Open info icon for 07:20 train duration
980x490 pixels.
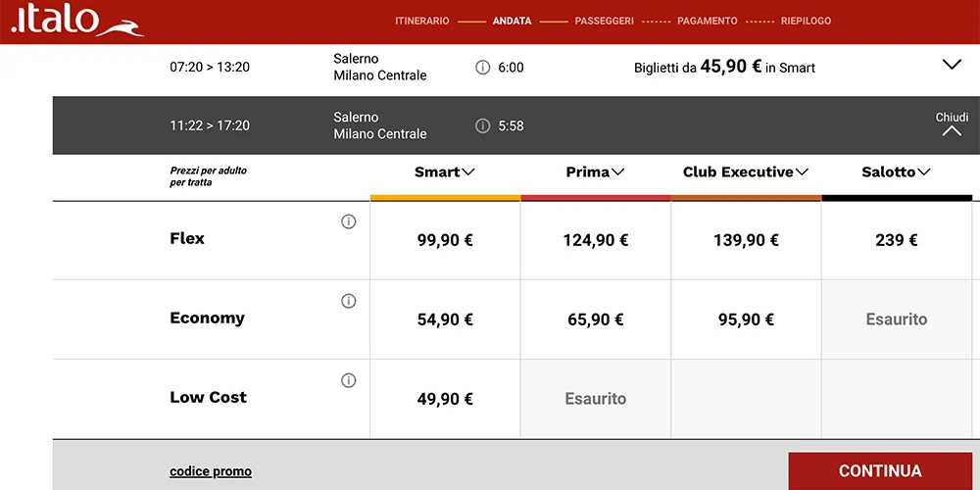pyautogui.click(x=482, y=68)
